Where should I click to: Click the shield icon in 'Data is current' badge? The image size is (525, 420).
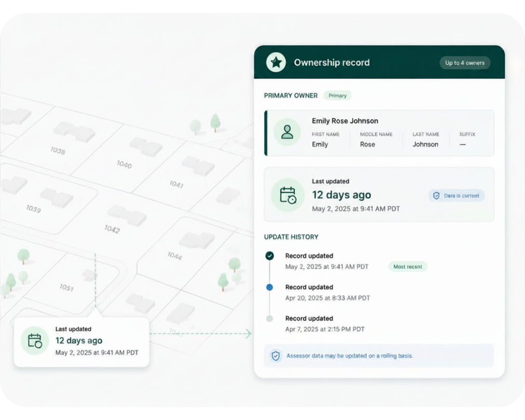pyautogui.click(x=436, y=195)
